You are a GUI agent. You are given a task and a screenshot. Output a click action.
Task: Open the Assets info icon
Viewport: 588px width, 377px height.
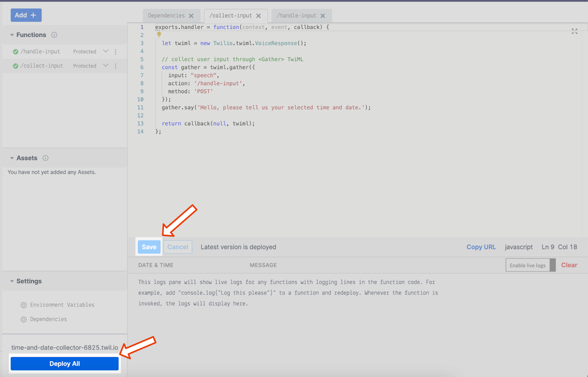(x=46, y=158)
